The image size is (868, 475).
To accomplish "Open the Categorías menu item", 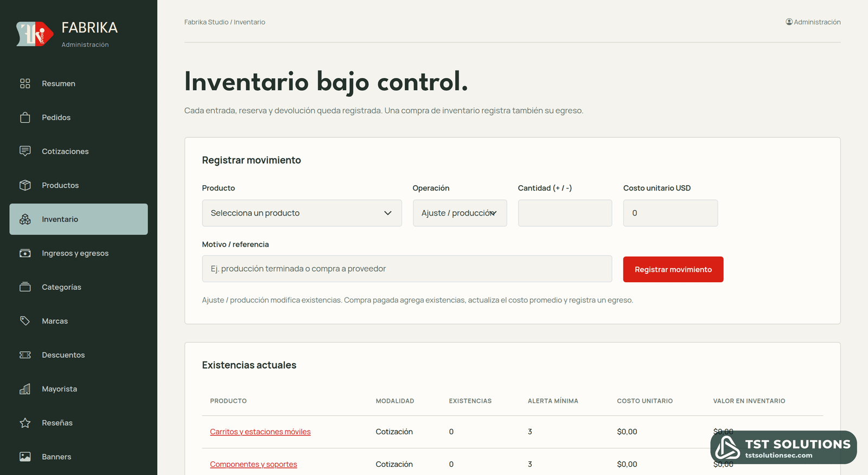I will (x=79, y=287).
